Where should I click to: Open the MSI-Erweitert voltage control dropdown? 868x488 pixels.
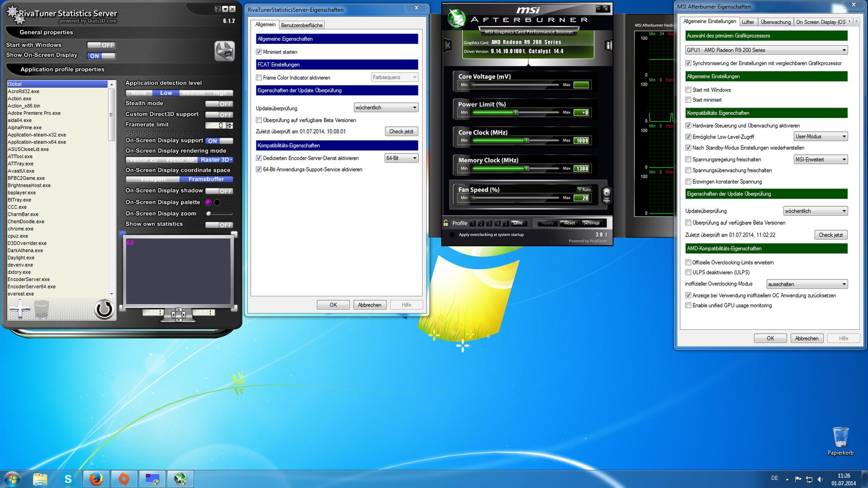(x=821, y=160)
